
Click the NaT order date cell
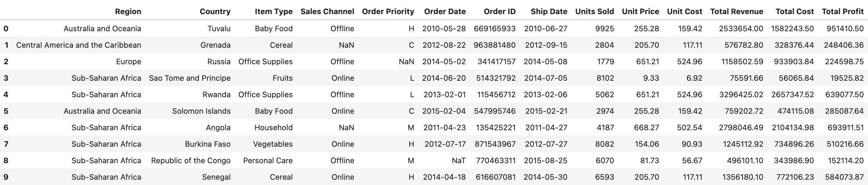click(458, 161)
